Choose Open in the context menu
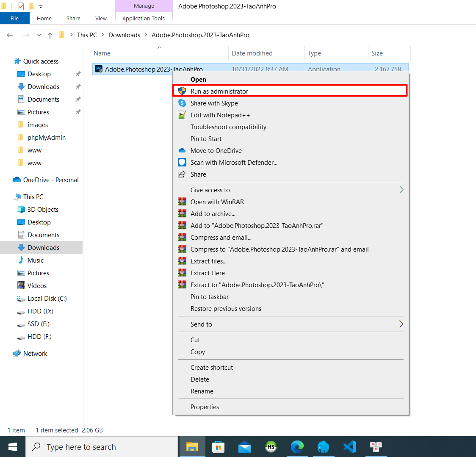This screenshot has width=476, height=457. pyautogui.click(x=291, y=79)
